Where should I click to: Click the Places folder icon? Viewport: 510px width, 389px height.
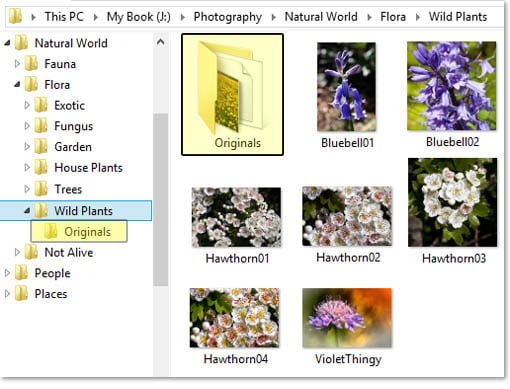pos(21,294)
